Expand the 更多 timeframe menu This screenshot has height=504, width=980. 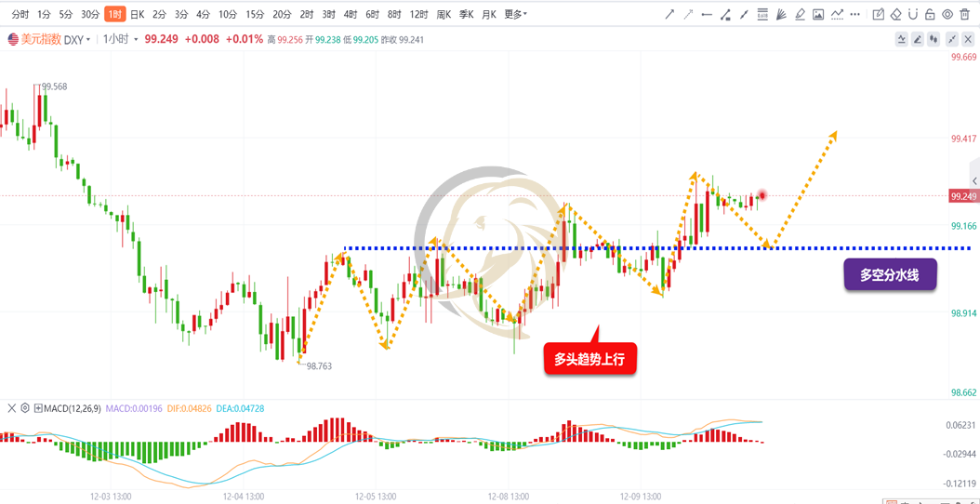point(516,14)
